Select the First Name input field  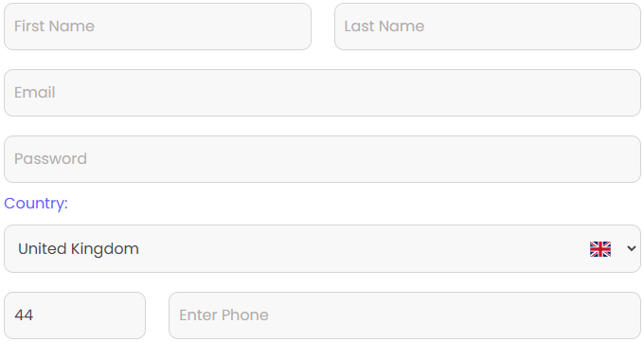pyautogui.click(x=158, y=27)
